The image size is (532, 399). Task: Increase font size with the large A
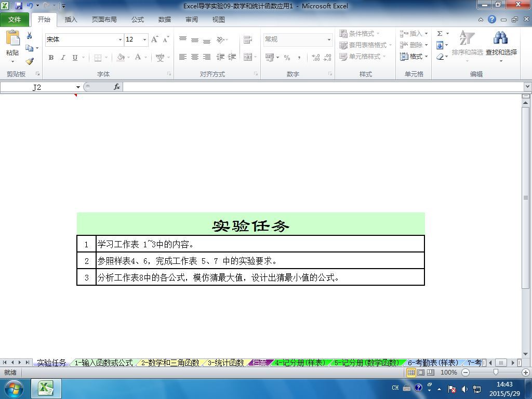coord(154,39)
